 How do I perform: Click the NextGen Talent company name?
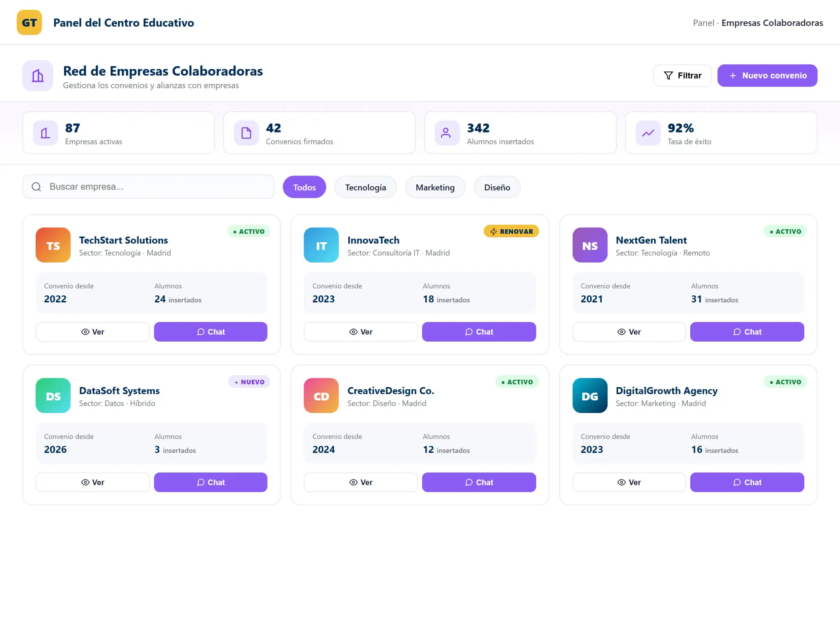coord(651,240)
